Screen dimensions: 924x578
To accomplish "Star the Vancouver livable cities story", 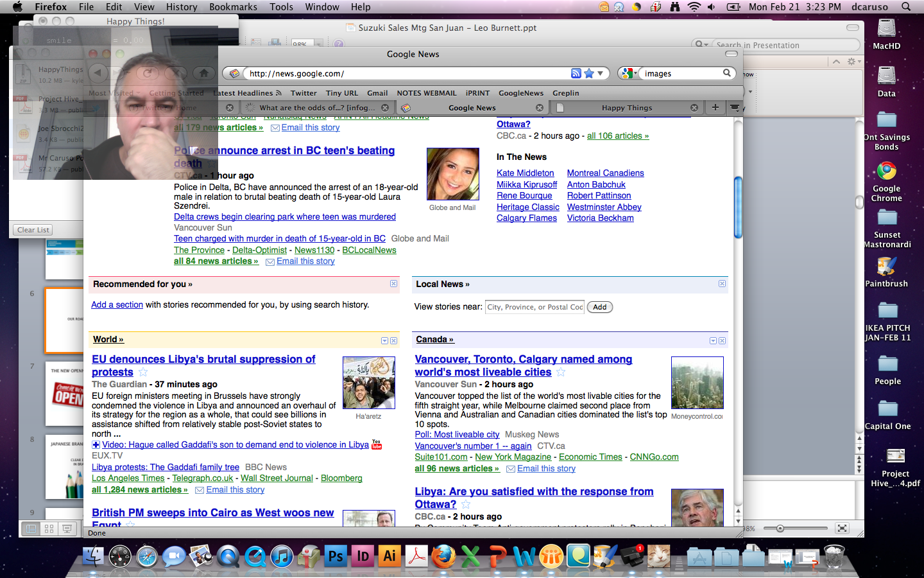I will click(561, 372).
